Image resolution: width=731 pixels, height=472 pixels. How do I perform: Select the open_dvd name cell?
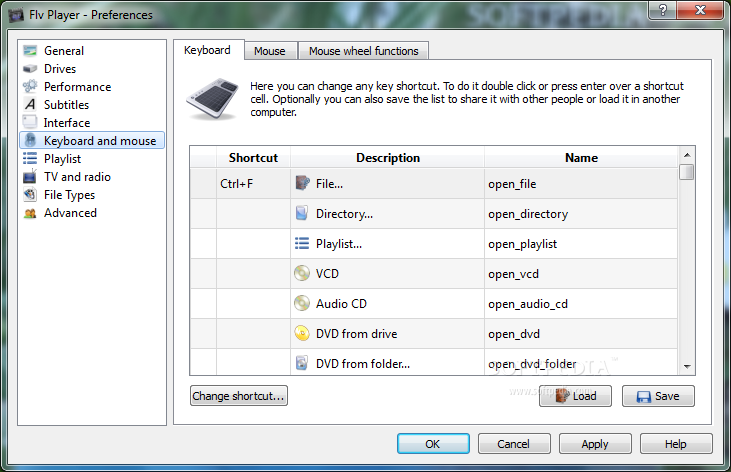click(x=581, y=334)
